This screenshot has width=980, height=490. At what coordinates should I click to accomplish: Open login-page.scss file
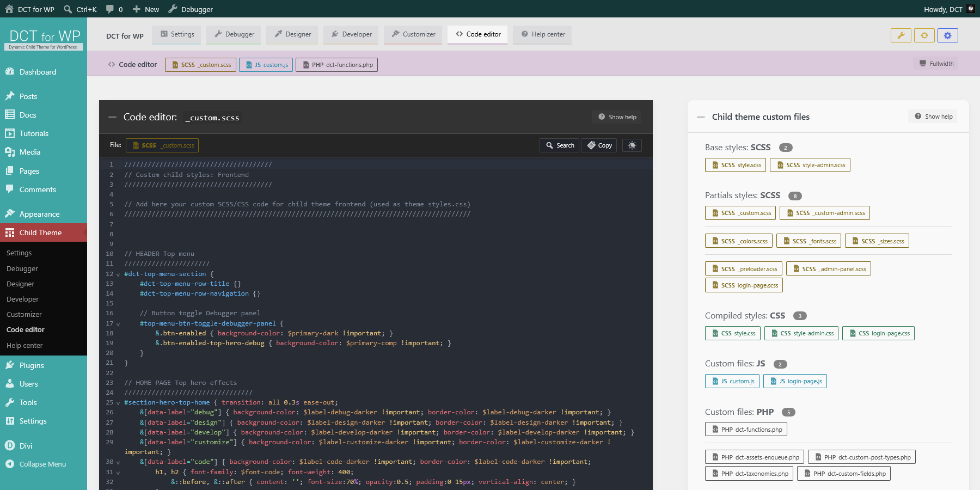coord(744,285)
